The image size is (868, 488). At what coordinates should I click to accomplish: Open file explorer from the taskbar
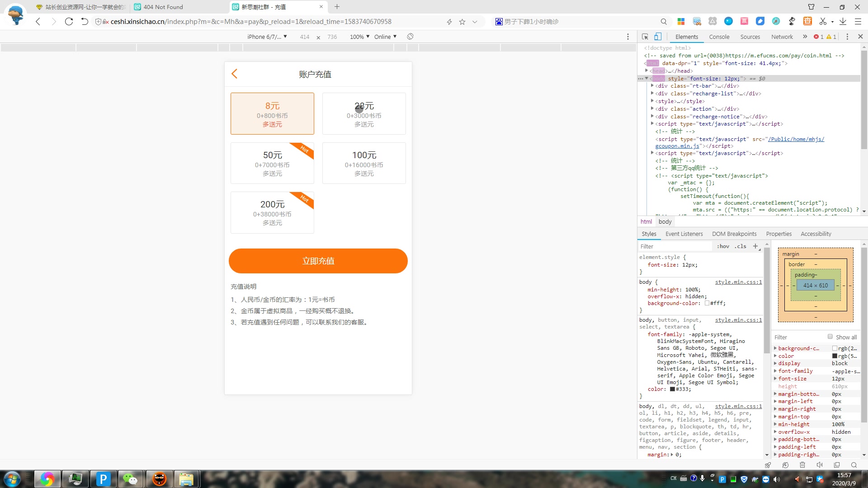coord(186,479)
